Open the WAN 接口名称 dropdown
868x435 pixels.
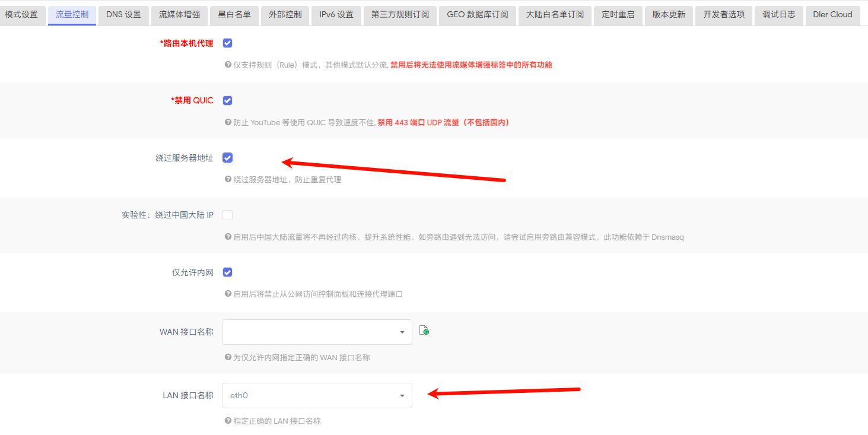point(317,332)
